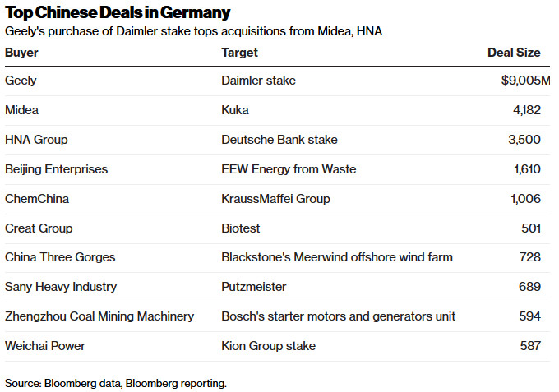Click the Geely buyer cell

click(x=21, y=81)
